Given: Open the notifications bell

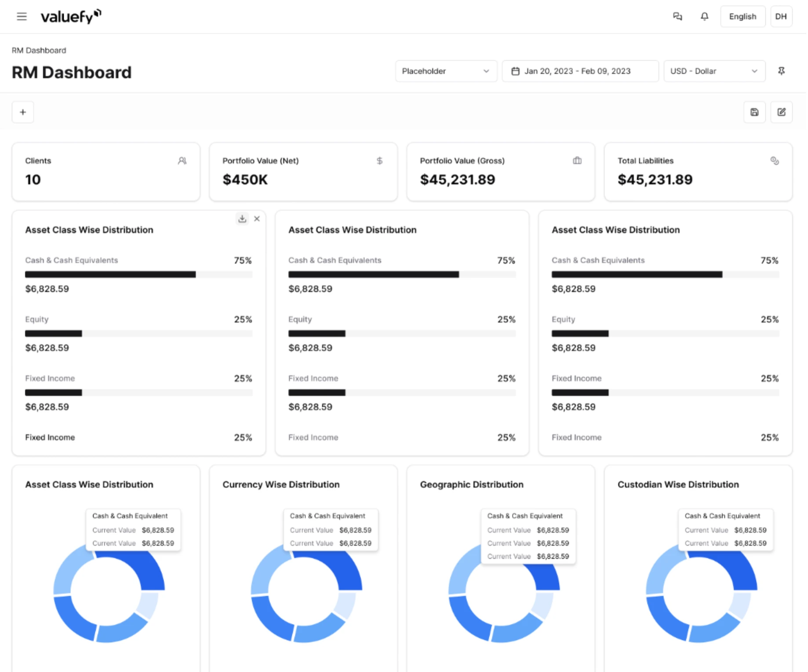Looking at the screenshot, I should coord(704,17).
